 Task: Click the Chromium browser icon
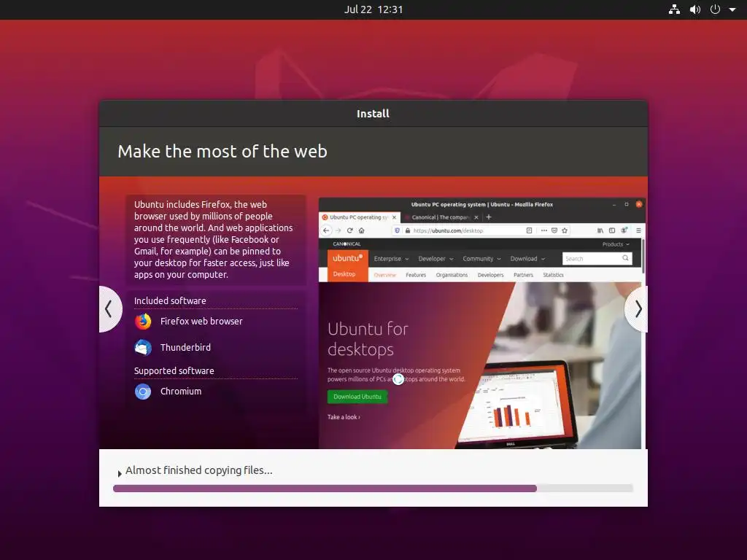[x=143, y=392]
